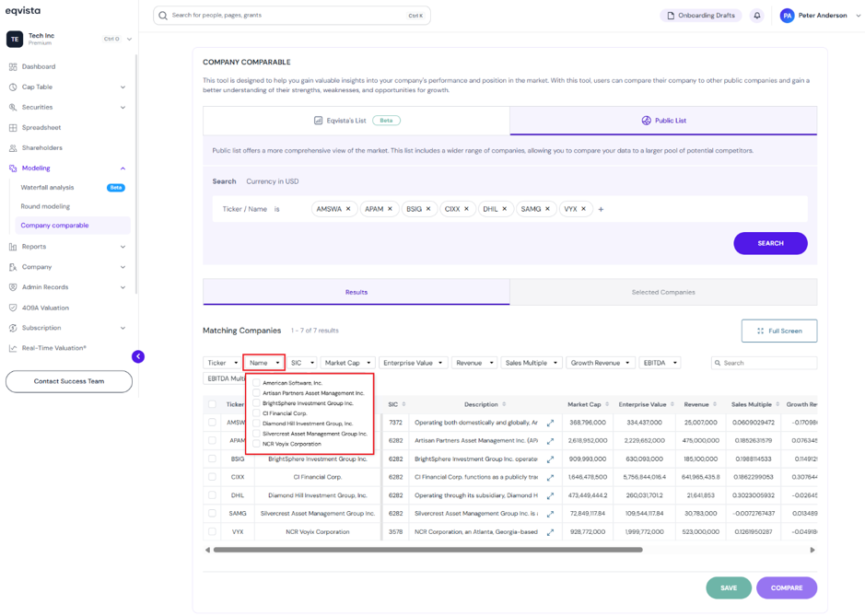
Task: Add another ticker with the plus icon
Action: click(x=601, y=210)
